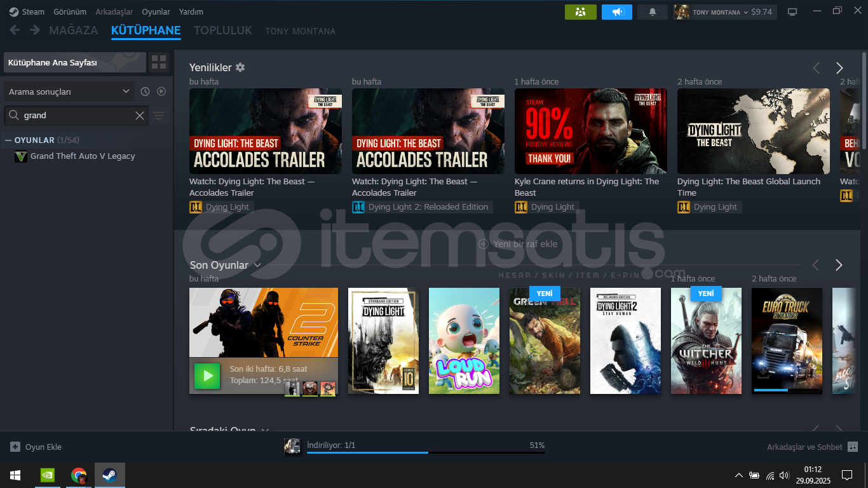The width and height of the screenshot is (868, 488).
Task: Click the Steam logo menu
Action: [x=27, y=11]
